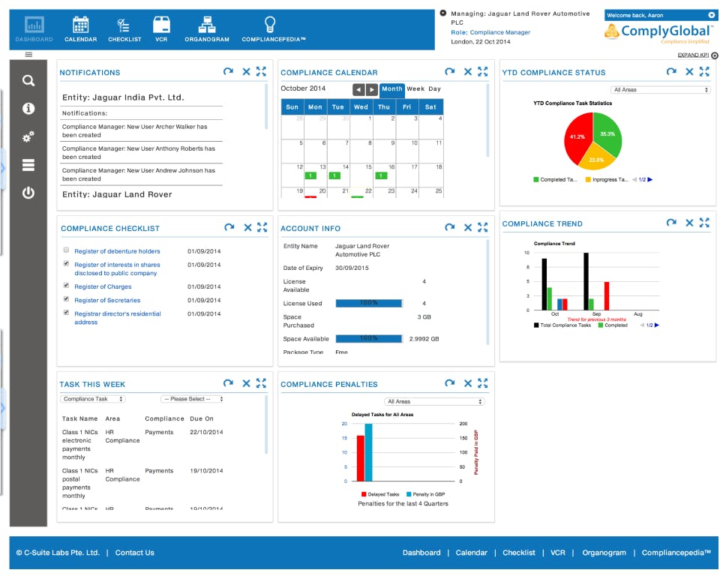Expand the Notifications widget to fullscreen

pyautogui.click(x=261, y=71)
